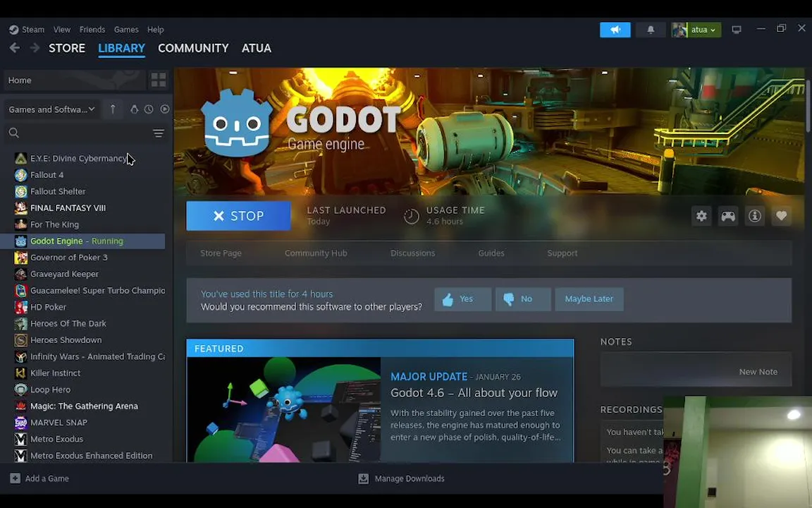The width and height of the screenshot is (812, 508).
Task: Open the Godot Store Page link
Action: (x=221, y=253)
